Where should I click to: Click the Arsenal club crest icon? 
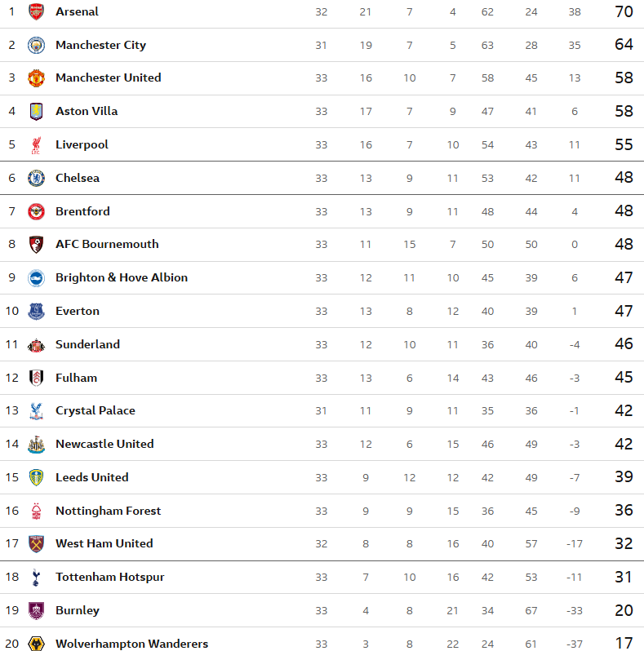pos(36,11)
